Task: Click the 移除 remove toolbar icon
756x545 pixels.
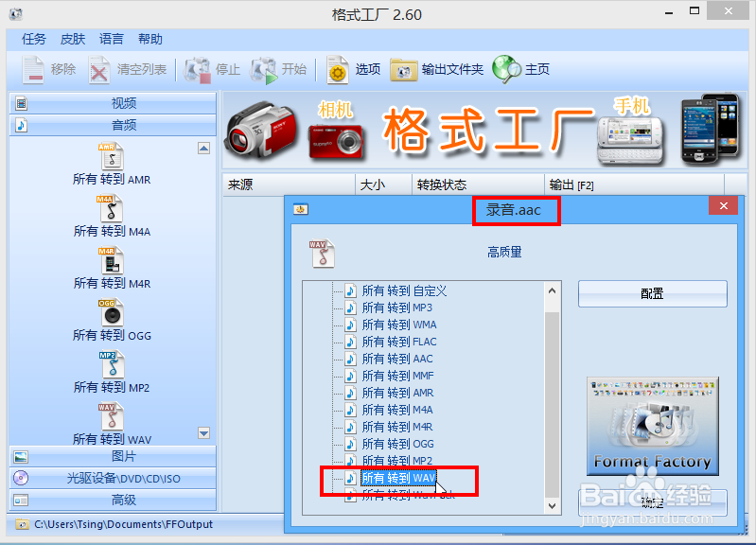Action: click(x=34, y=70)
